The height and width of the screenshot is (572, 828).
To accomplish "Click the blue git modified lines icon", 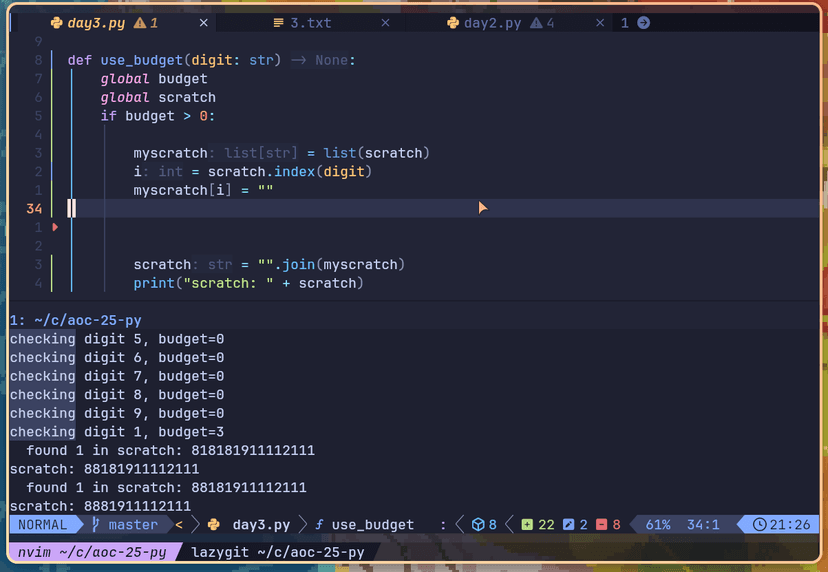I will point(568,525).
